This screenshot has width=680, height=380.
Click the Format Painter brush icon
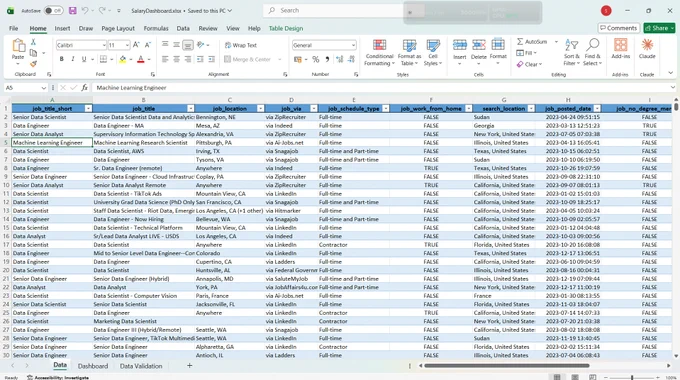click(33, 64)
